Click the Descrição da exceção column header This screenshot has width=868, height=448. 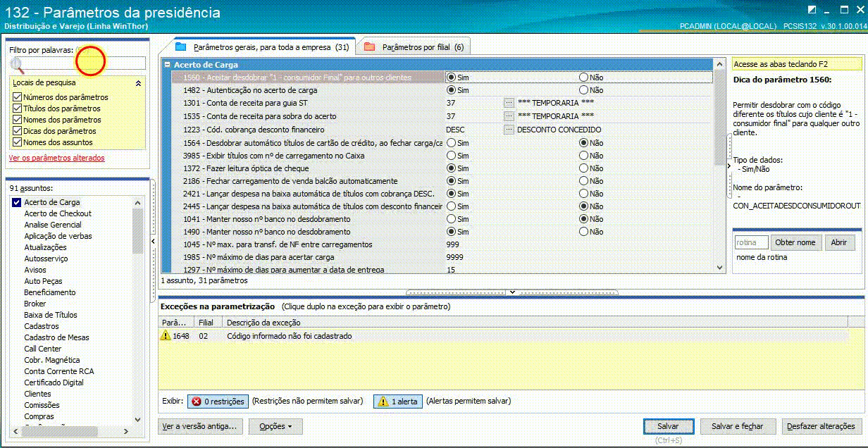click(x=534, y=323)
